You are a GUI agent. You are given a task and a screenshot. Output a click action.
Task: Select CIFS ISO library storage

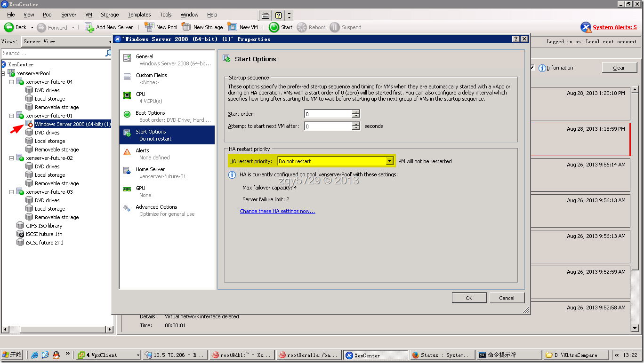click(44, 226)
